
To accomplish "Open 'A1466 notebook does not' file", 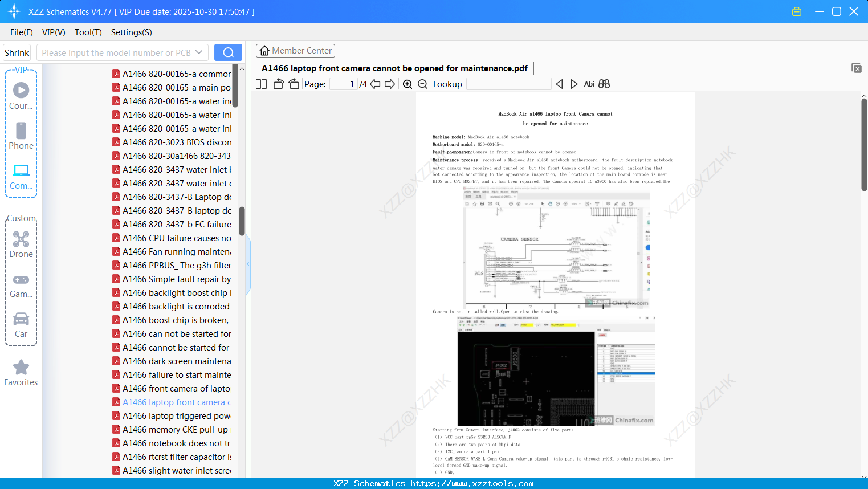I will tap(172, 443).
